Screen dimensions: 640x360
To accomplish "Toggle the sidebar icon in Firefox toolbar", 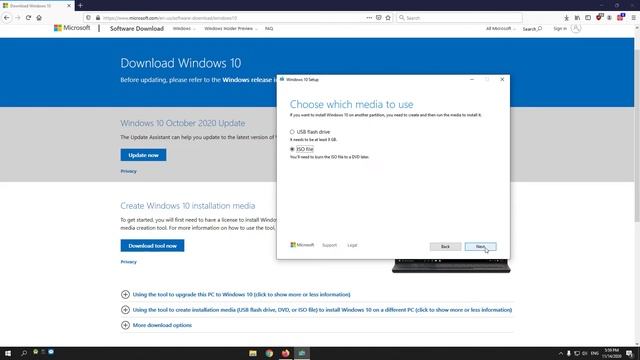I will [x=588, y=18].
